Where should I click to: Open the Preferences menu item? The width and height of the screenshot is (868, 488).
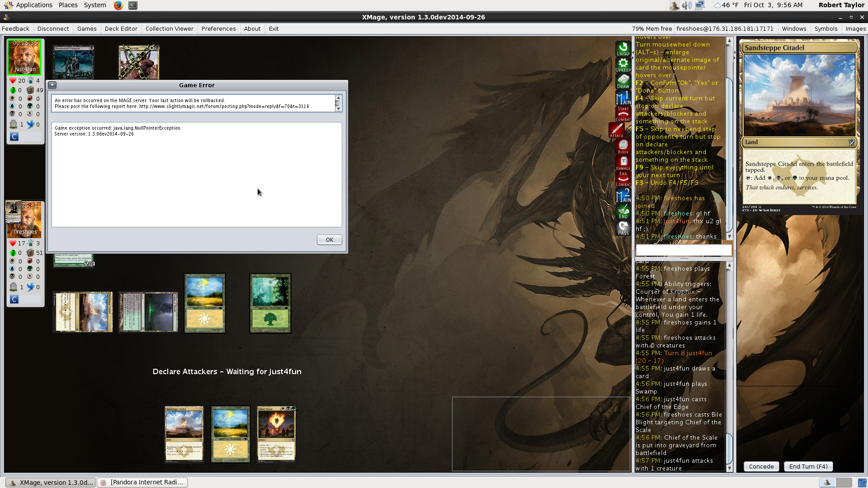[218, 28]
